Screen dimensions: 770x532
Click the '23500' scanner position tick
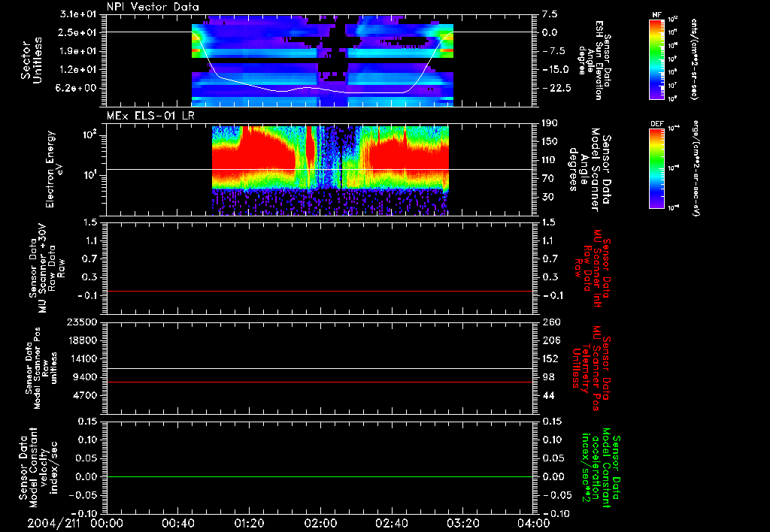82,322
